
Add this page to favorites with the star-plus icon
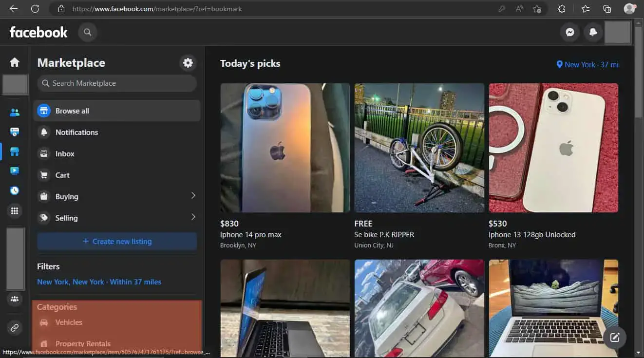[537, 9]
